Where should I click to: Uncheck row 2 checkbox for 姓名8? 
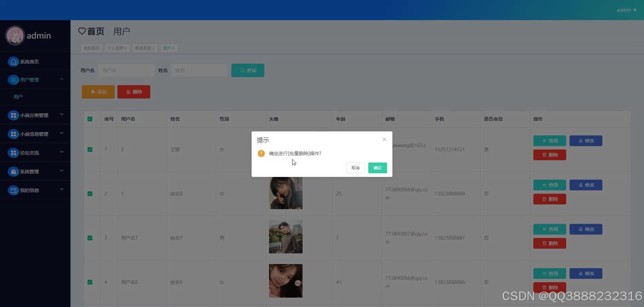tap(90, 194)
